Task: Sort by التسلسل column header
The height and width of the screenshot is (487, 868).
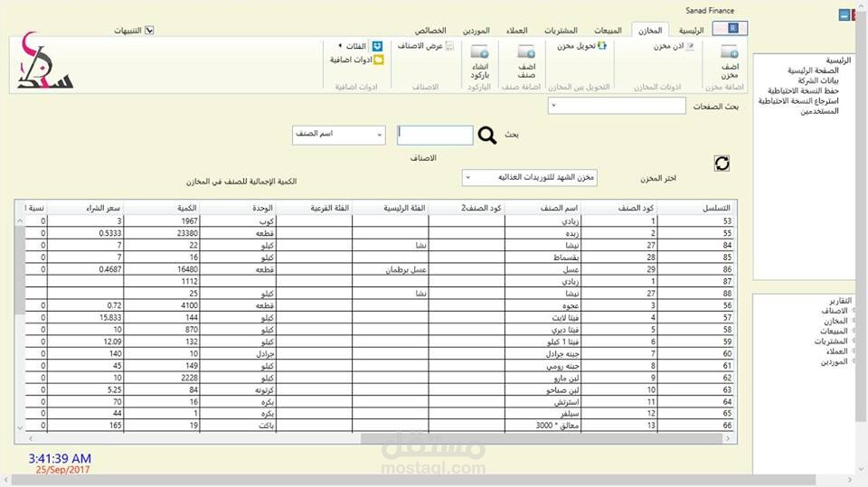Action: tap(696, 208)
